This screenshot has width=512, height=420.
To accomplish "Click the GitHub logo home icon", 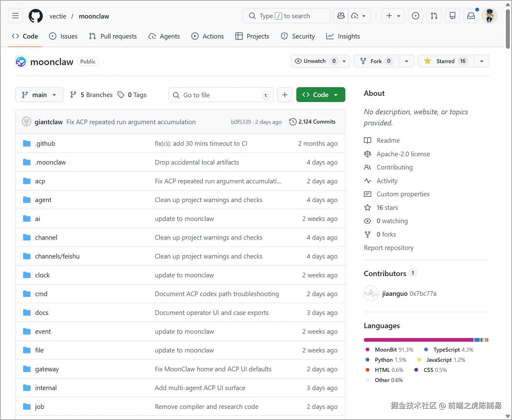I will pos(36,16).
